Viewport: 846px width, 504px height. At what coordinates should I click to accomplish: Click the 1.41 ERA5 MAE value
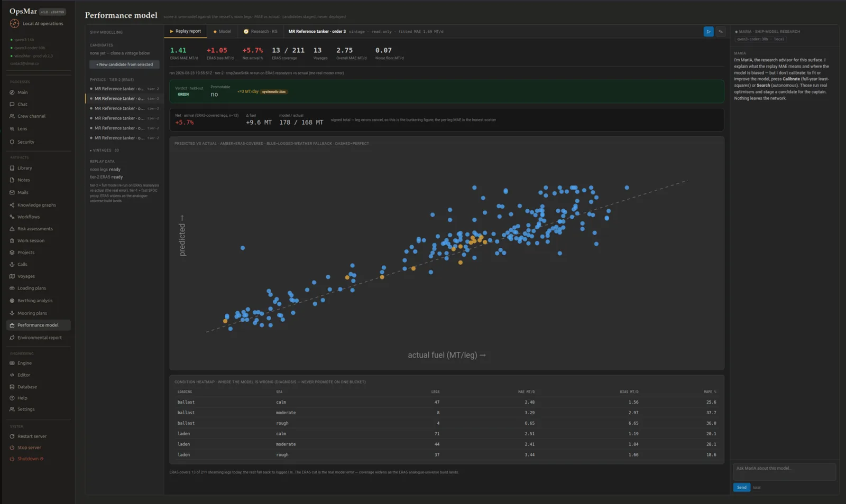[178, 51]
